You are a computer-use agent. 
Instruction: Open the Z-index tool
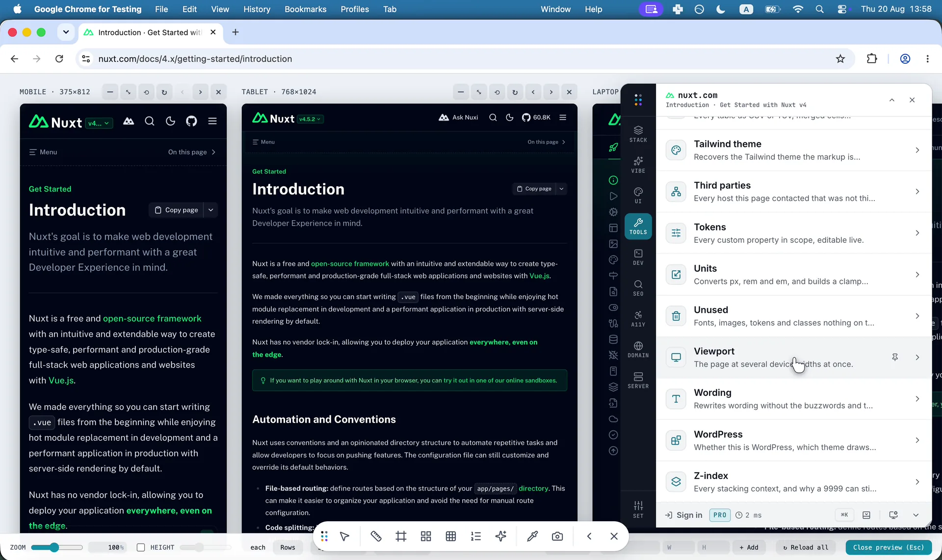[x=793, y=482]
